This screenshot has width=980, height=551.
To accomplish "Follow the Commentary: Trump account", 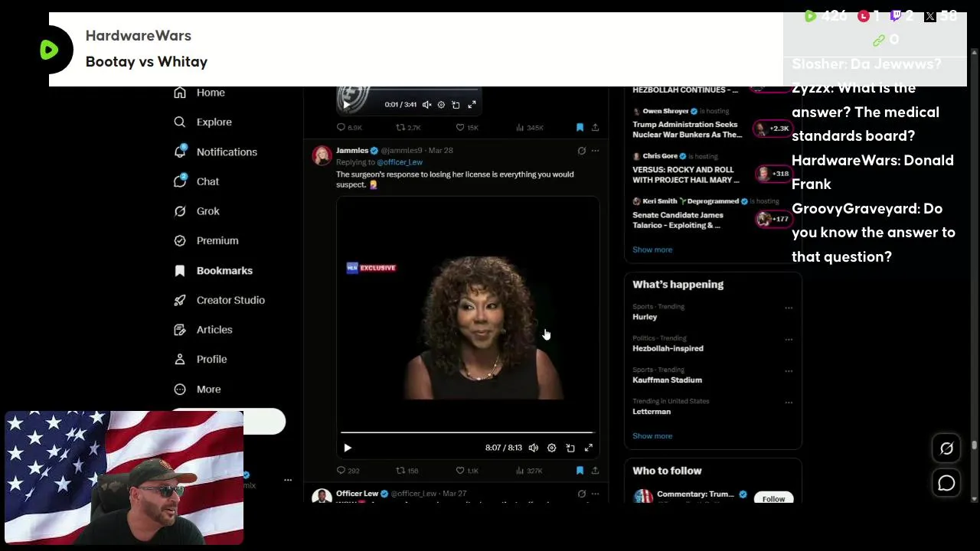I will (x=773, y=499).
